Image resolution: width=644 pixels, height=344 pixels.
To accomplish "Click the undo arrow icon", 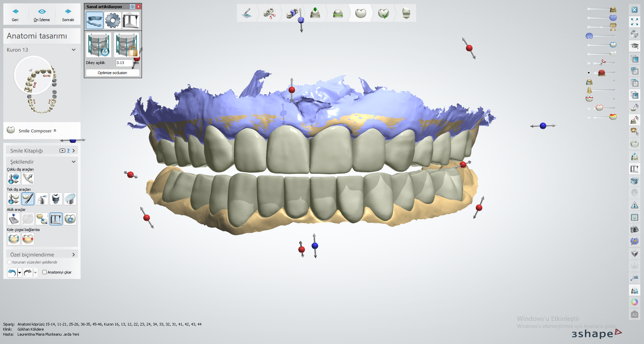I will [12, 272].
